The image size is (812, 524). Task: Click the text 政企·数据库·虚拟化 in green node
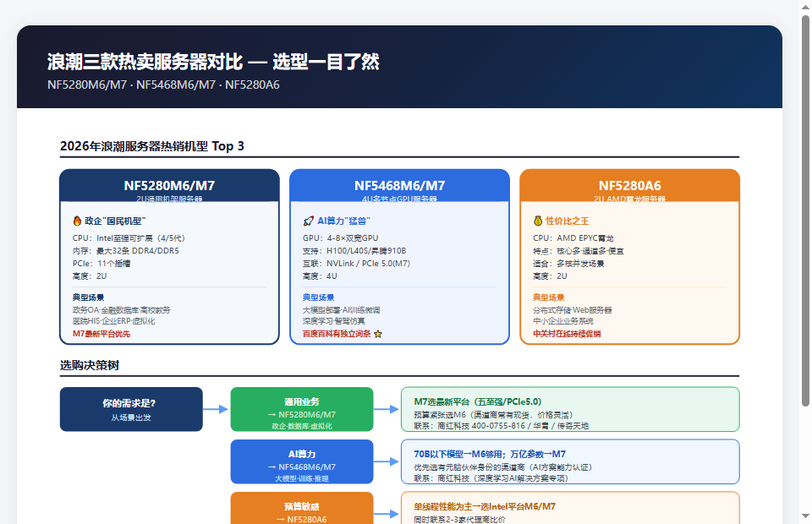click(302, 426)
